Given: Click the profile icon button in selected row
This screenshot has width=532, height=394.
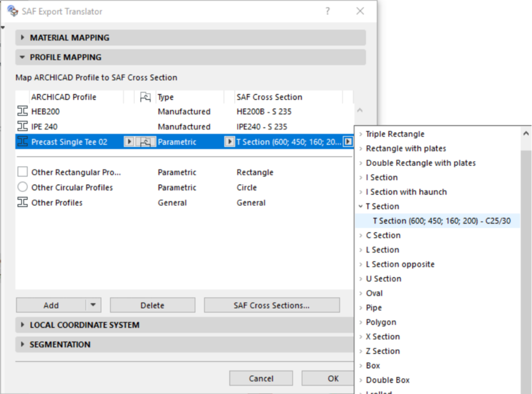Looking at the screenshot, I should 146,142.
